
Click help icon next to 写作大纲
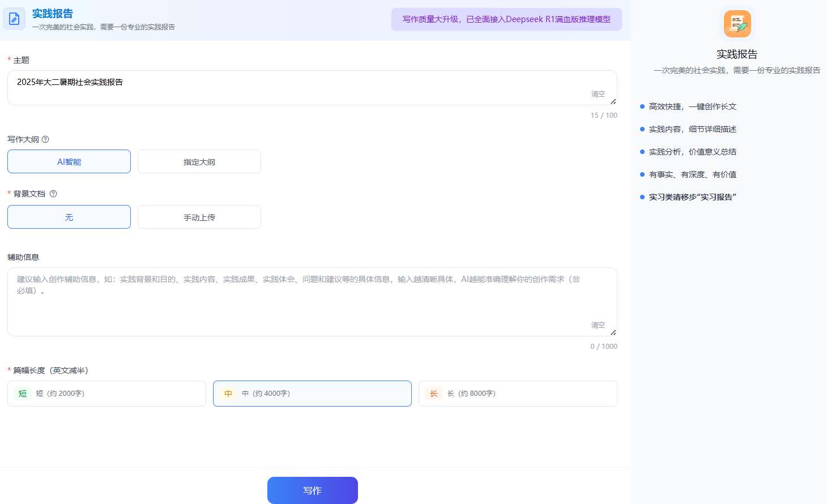(x=45, y=139)
